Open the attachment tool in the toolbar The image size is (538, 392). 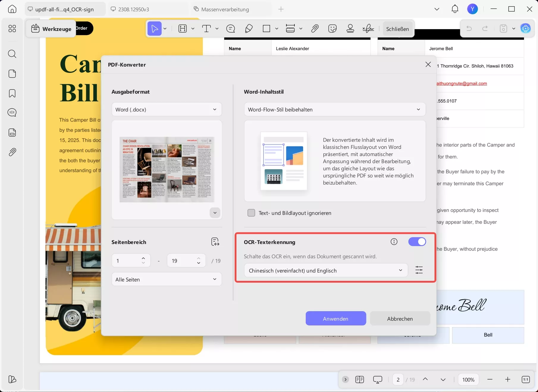click(x=315, y=28)
